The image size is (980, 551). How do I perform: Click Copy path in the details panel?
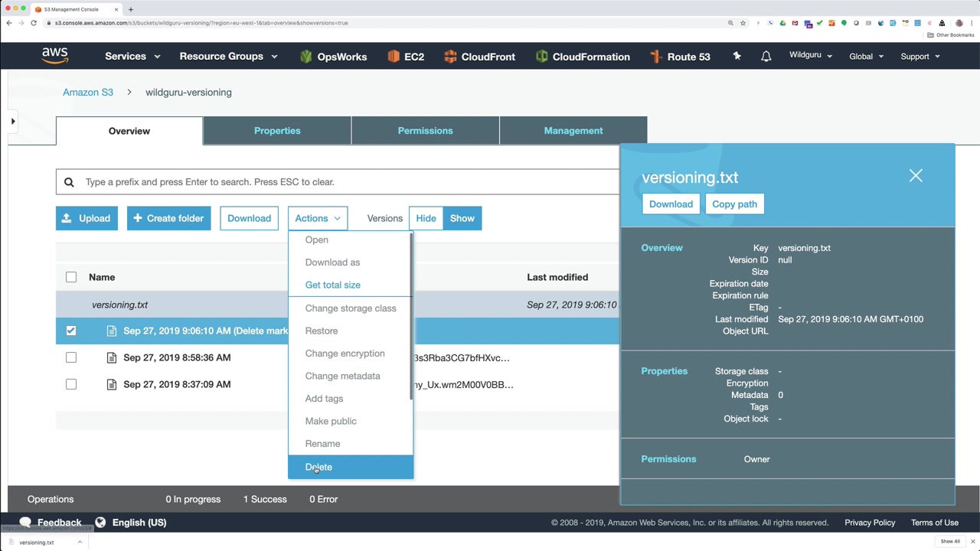click(x=734, y=204)
